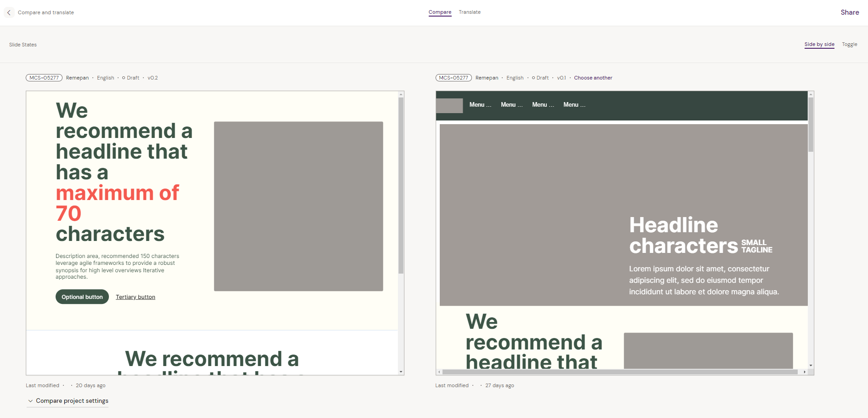
Task: Click the gray image placeholder in left slide
Action: 298,206
